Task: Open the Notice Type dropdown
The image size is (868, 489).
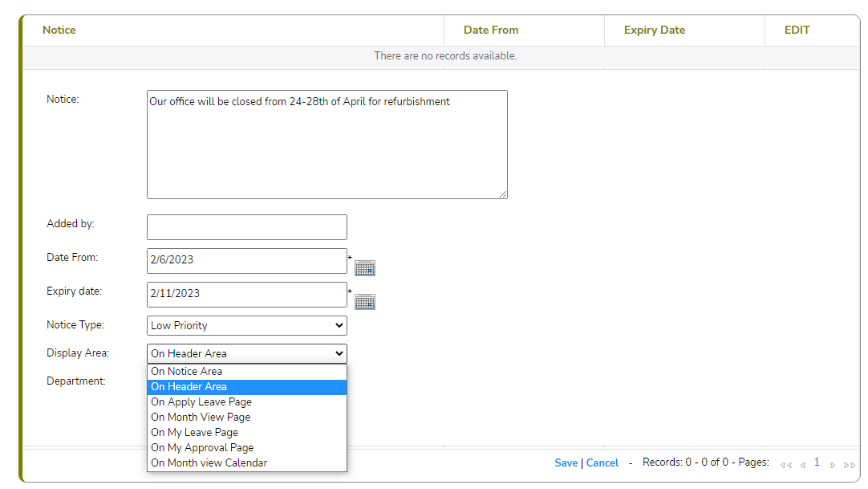Action: point(247,326)
